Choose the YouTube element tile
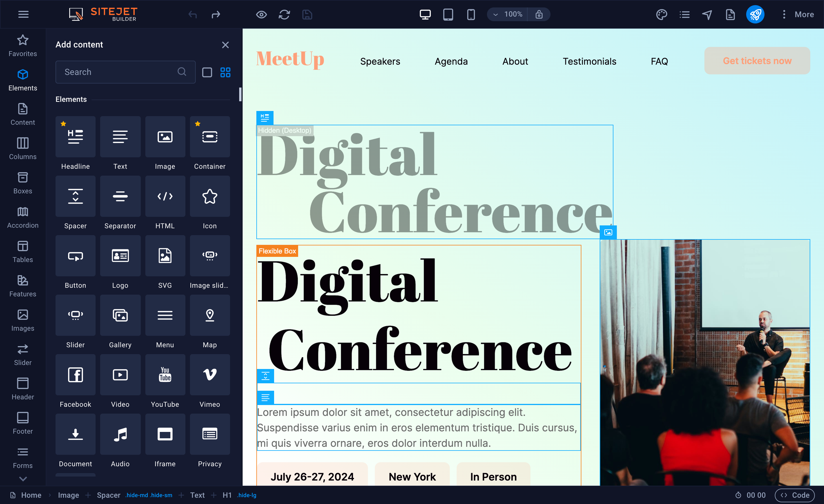Screen dimensions: 824x504 click(x=165, y=375)
